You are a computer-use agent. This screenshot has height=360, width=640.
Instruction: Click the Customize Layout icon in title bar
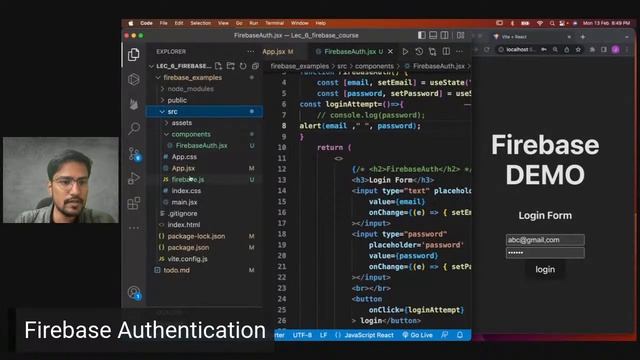(x=460, y=36)
